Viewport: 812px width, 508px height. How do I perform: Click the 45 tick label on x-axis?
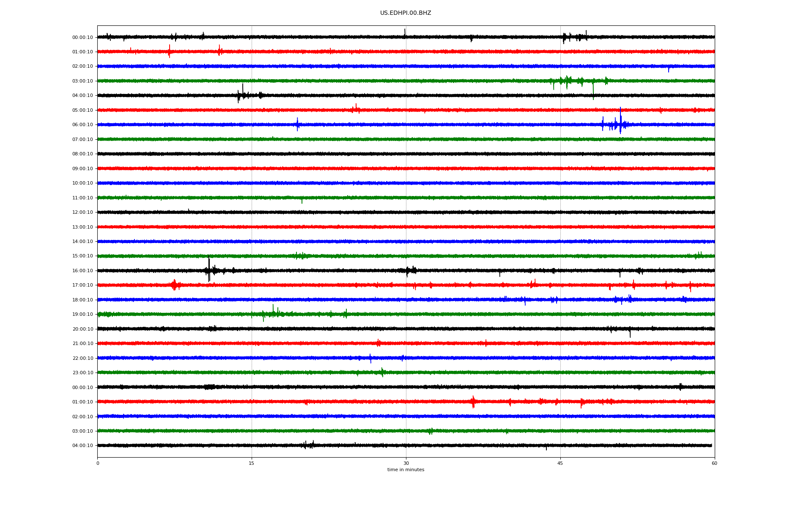(560, 464)
